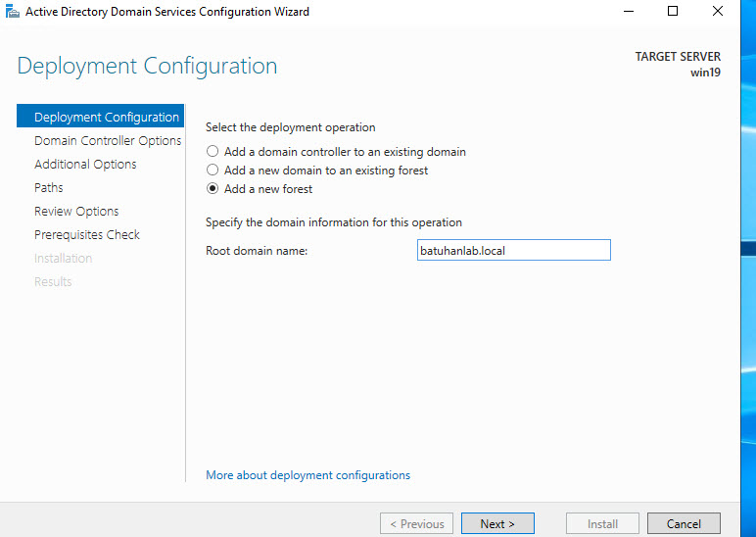This screenshot has width=756, height=537.
Task: Click the Root domain name text field
Action: point(513,251)
